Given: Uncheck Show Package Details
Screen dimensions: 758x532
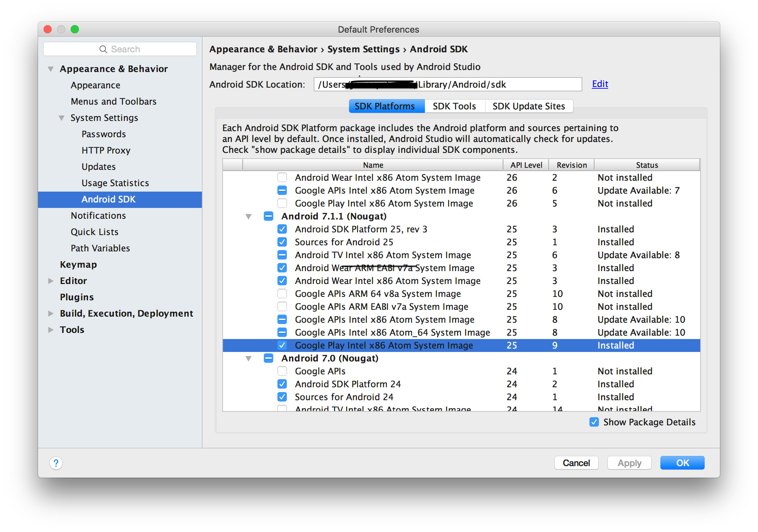Looking at the screenshot, I should click(x=594, y=422).
